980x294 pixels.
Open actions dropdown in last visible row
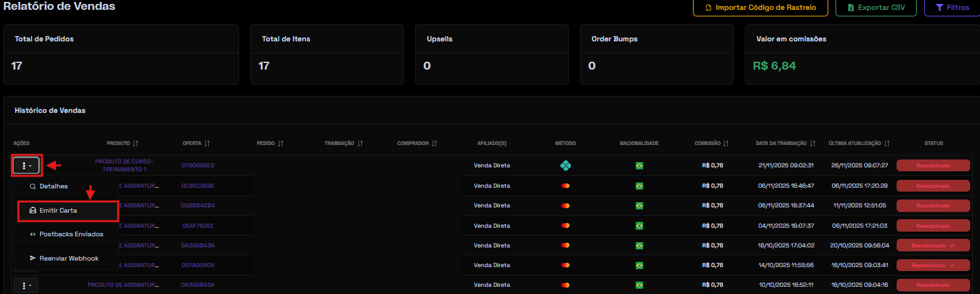point(27,285)
